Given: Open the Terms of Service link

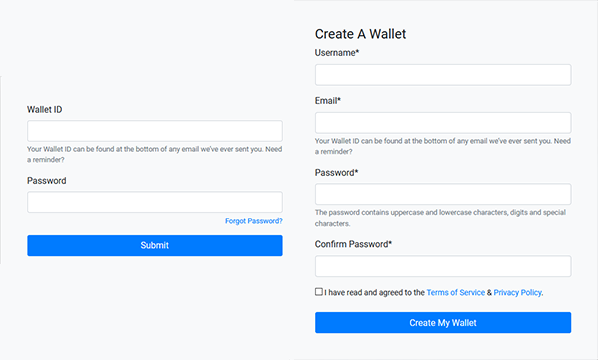Looking at the screenshot, I should 455,292.
